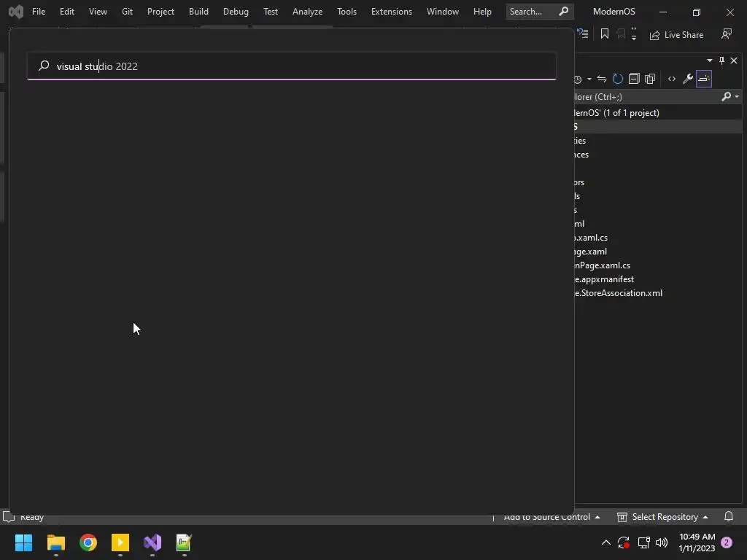Open toolbar overflow options arrow
Viewport: 747px width, 560px height.
[x=634, y=34]
